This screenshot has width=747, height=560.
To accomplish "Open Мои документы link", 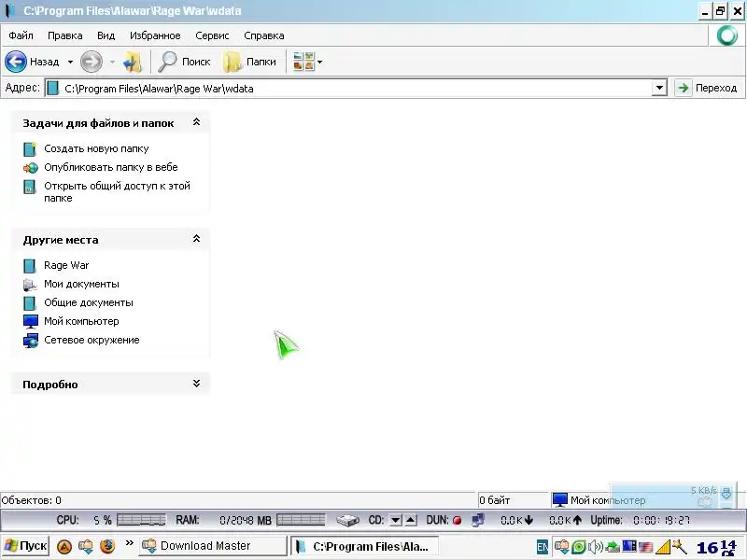I will click(81, 284).
